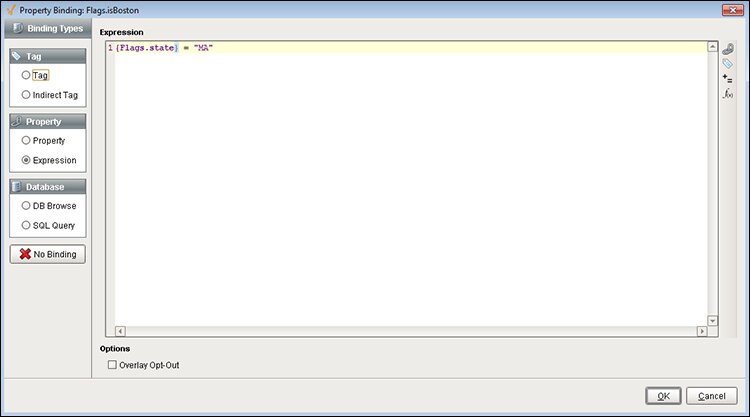This screenshot has height=417, width=750.
Task: Open the functions f(x) icon
Action: (728, 93)
